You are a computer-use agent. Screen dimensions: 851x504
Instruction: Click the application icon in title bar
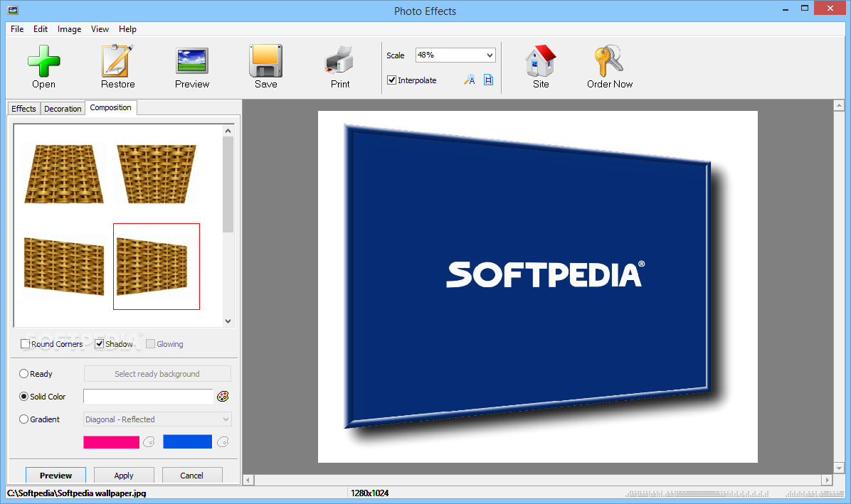(x=13, y=10)
